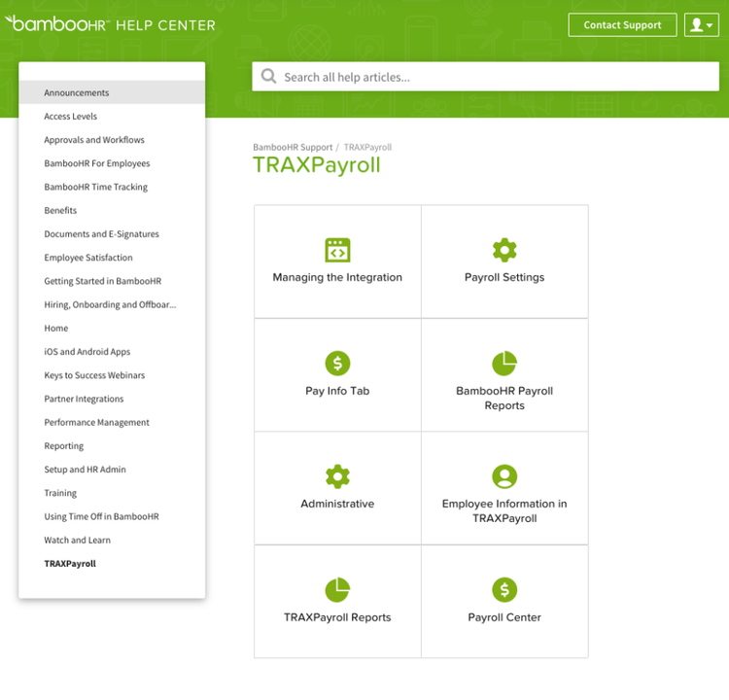Click the BambooHR Payroll Reports pie icon

(504, 364)
